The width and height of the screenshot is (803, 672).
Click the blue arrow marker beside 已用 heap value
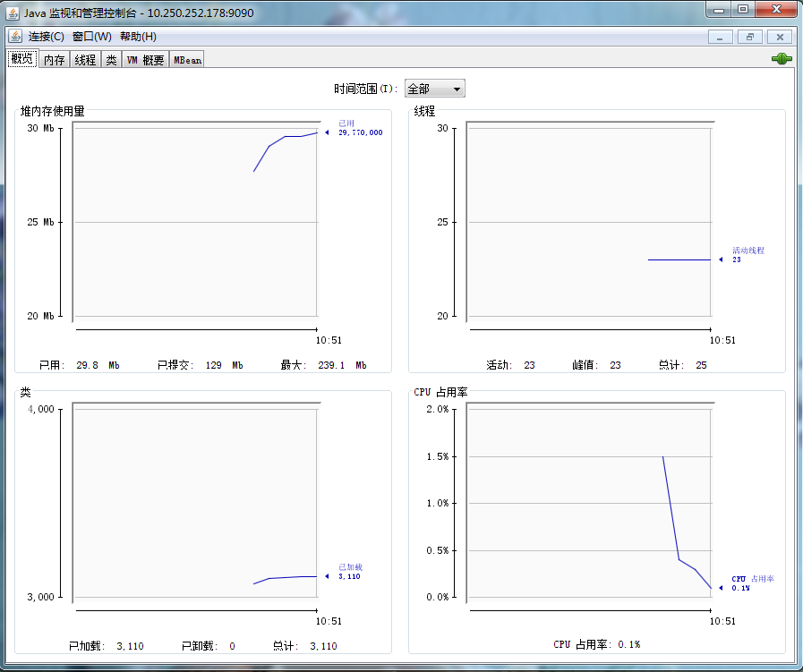coord(326,131)
